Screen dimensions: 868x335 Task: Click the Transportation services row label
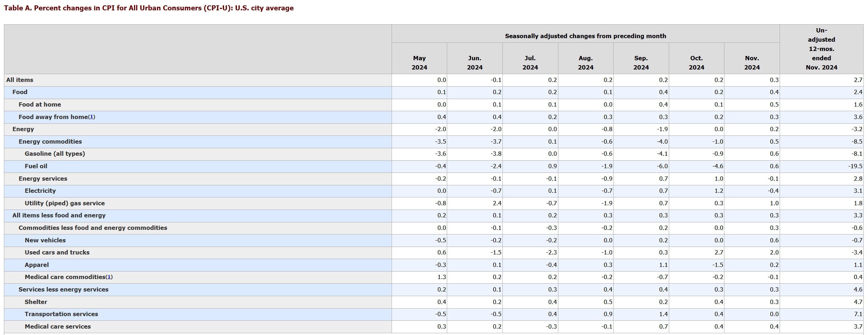(61, 314)
